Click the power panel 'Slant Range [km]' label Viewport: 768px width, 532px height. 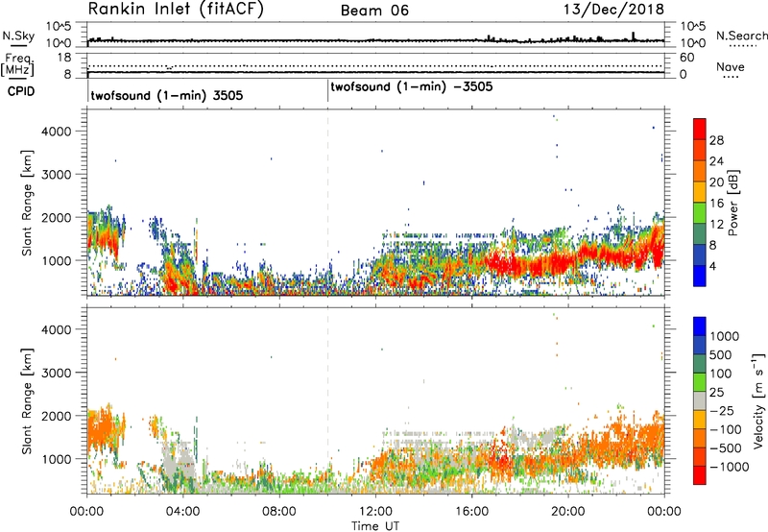[27, 203]
